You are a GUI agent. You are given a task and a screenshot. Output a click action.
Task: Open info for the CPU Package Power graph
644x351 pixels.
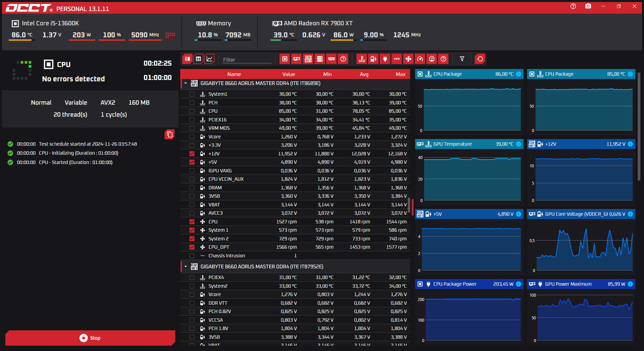tap(519, 284)
